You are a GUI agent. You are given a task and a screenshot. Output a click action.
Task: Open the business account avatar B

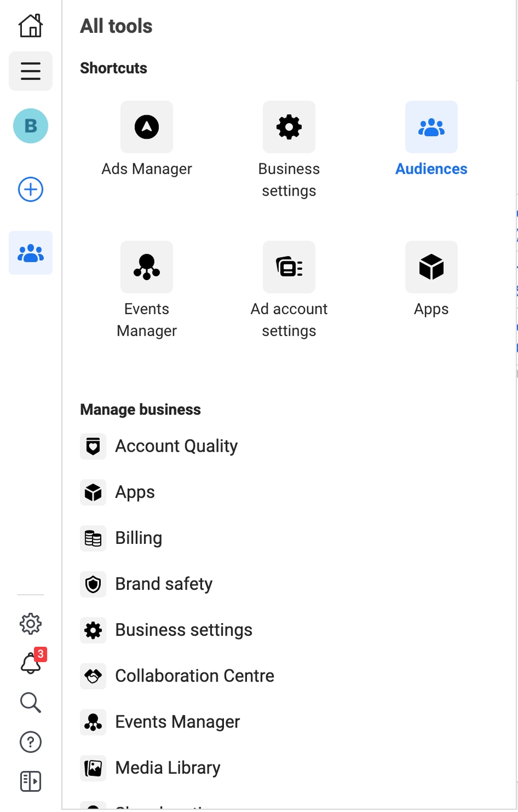click(31, 126)
